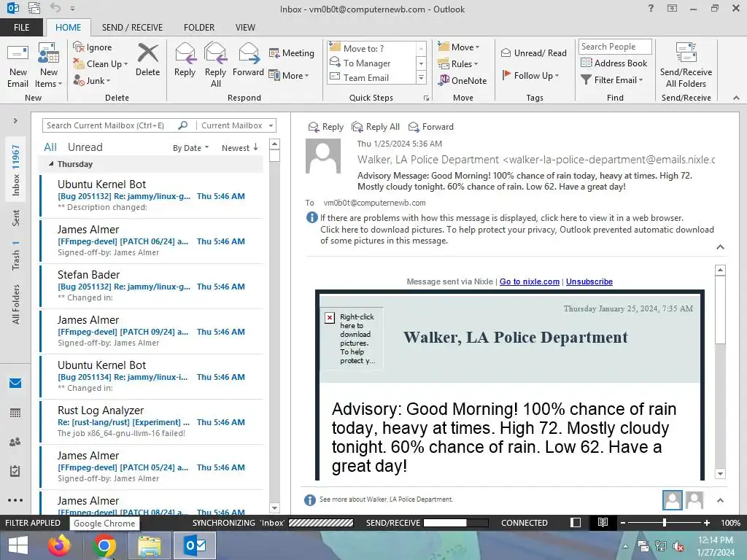Screen dimensions: 747x560
Task: Open Clean Up dropdown
Action: 101,64
